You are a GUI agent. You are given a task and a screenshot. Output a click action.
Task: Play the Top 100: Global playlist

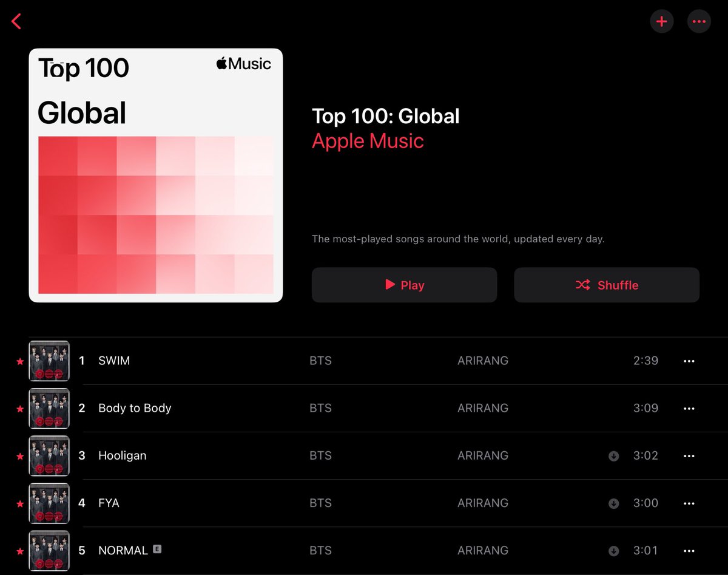404,285
